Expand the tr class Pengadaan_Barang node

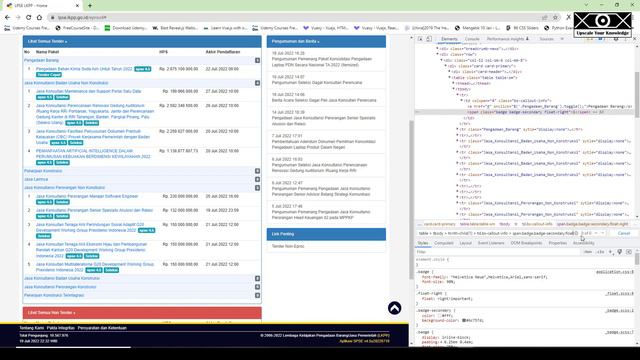458,129
